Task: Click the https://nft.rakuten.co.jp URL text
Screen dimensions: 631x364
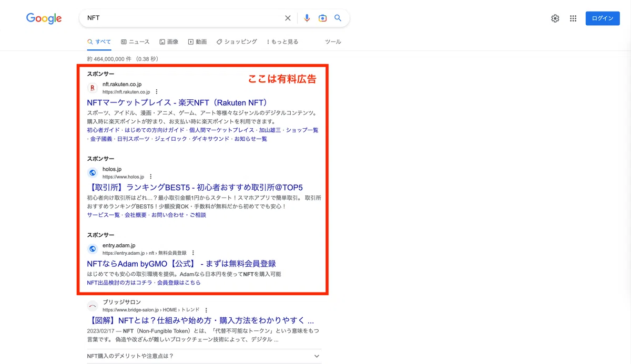Action: click(126, 92)
